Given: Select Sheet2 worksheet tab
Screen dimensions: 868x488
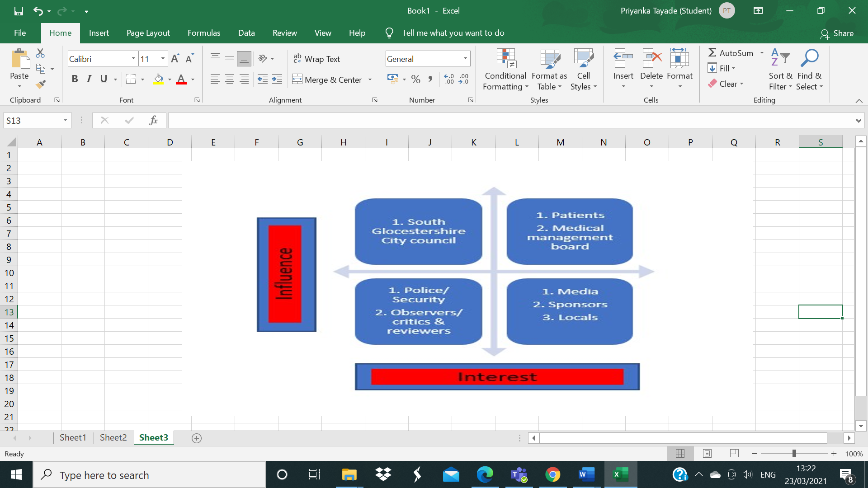Looking at the screenshot, I should [114, 437].
